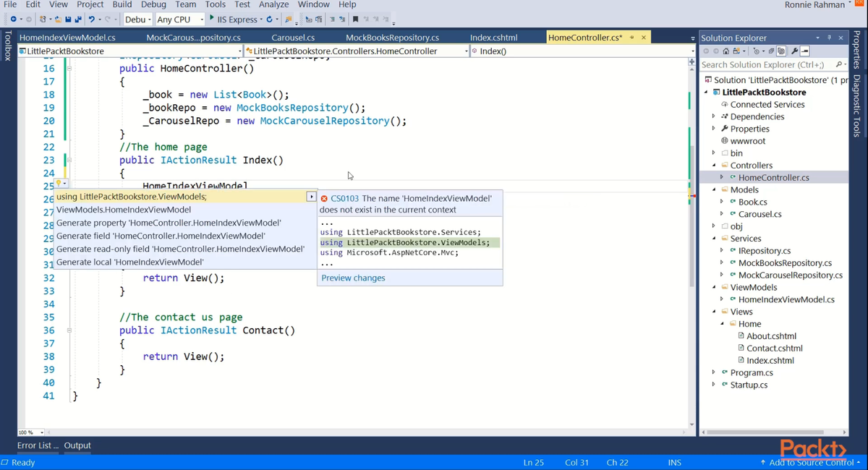Collapse the Contact method outlining box

click(x=69, y=330)
